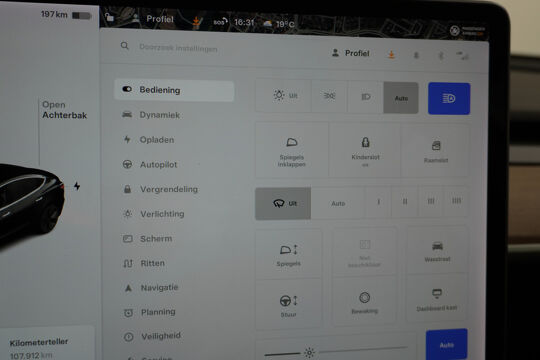Tap the Bewaking sentry mode icon
The image size is (540, 360).
[364, 302]
